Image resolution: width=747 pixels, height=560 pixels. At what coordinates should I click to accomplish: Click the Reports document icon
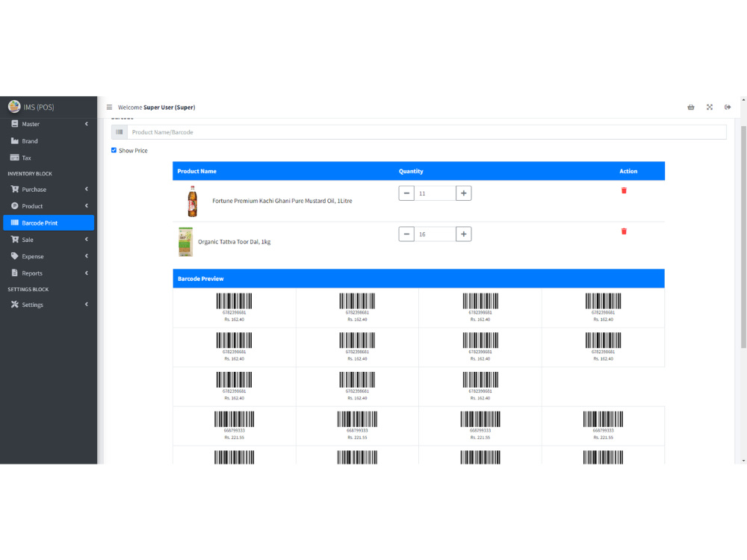point(15,273)
